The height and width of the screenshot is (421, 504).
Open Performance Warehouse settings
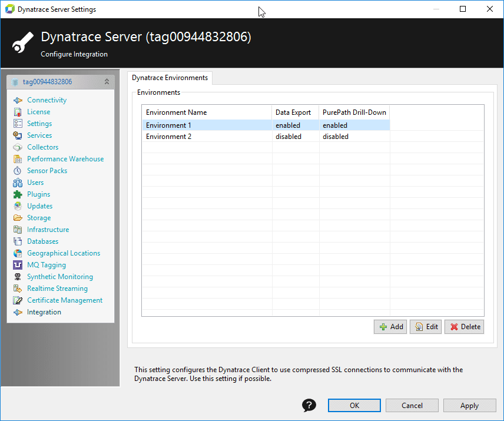coord(65,159)
